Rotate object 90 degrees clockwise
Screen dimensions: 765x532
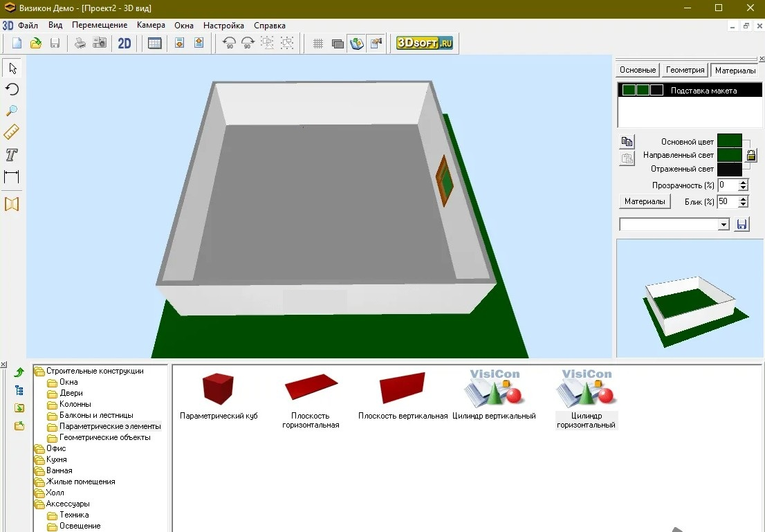(248, 43)
